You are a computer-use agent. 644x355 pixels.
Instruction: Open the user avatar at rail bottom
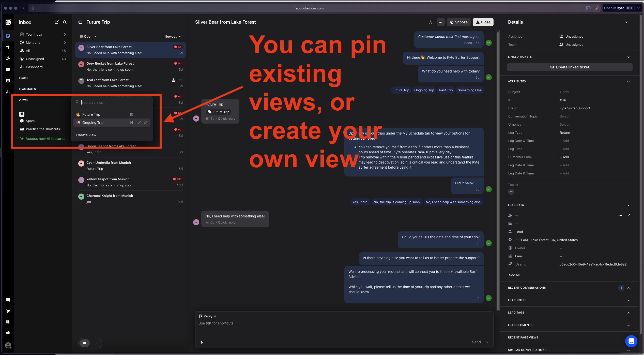pyautogui.click(x=8, y=345)
